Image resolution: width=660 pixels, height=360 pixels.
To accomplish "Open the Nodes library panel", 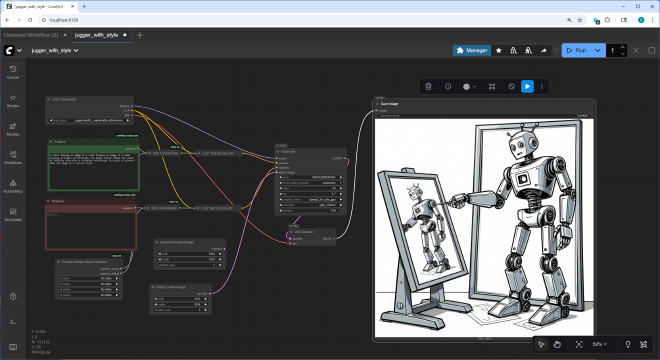I will click(x=13, y=101).
